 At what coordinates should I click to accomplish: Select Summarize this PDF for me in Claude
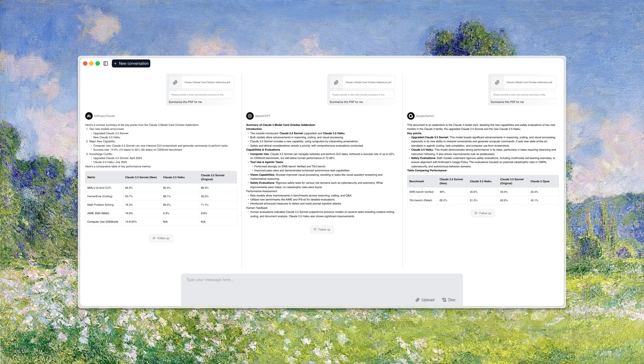[x=185, y=102]
